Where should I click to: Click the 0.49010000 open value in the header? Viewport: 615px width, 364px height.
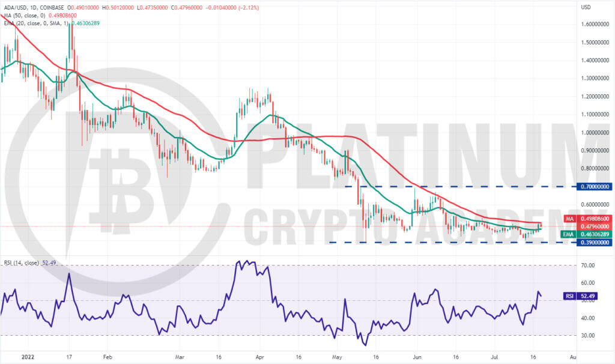(x=85, y=7)
